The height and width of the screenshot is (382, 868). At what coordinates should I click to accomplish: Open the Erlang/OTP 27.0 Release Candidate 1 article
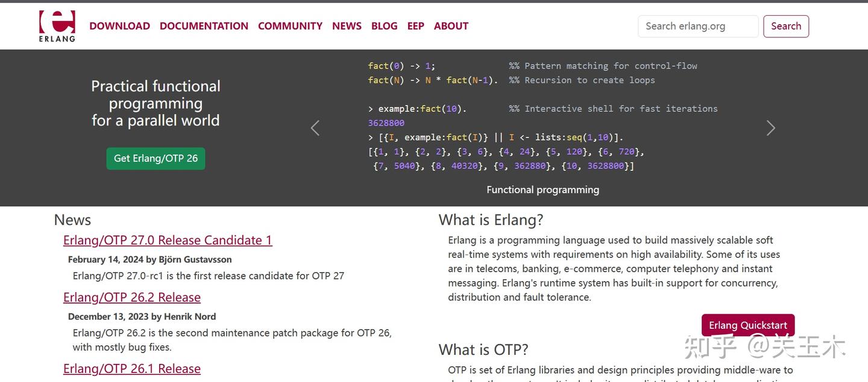click(168, 240)
